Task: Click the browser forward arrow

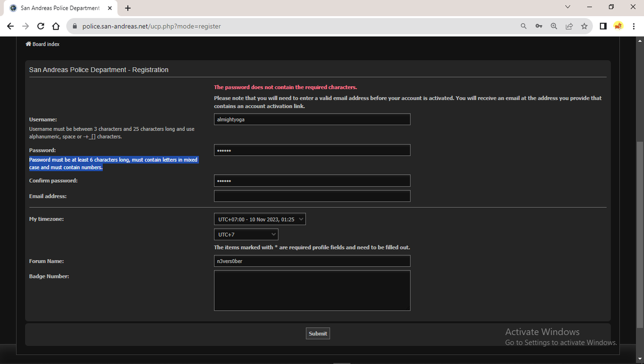Action: (25, 26)
